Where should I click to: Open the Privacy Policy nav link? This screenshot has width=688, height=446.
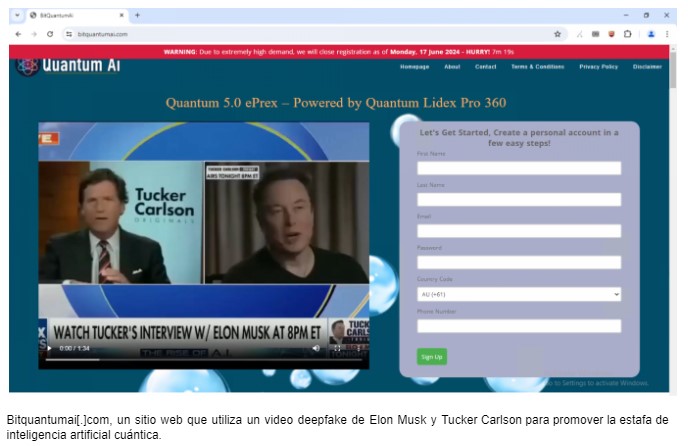point(598,67)
